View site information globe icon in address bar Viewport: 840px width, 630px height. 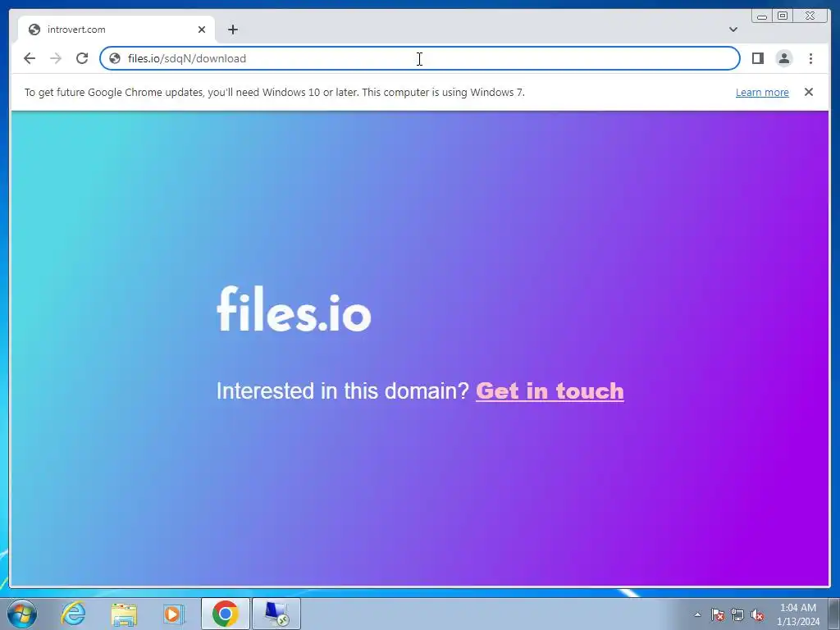point(115,58)
